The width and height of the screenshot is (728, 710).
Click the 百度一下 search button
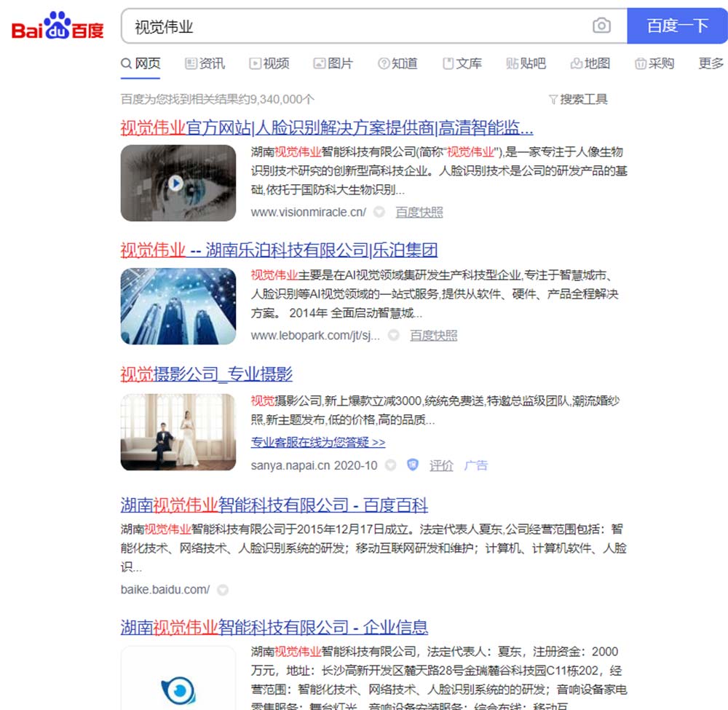pyautogui.click(x=677, y=26)
